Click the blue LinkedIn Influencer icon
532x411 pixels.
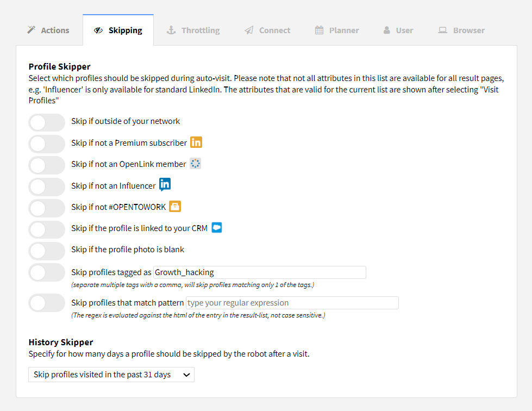click(165, 185)
